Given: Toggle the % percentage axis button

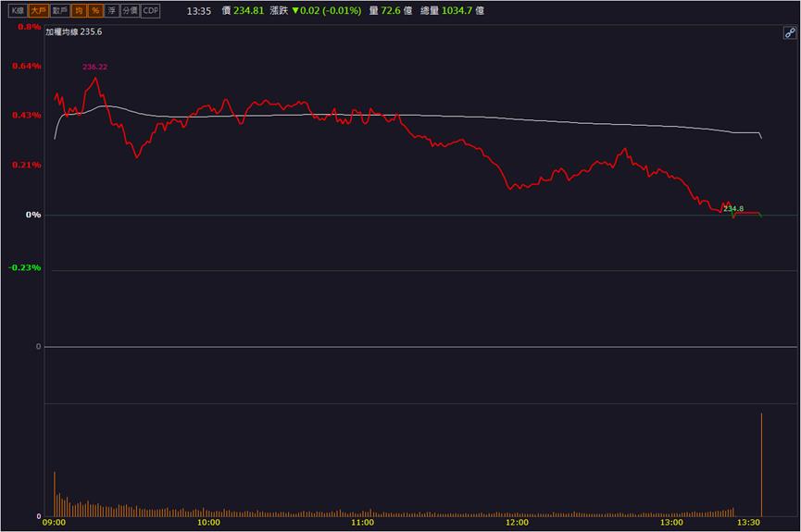Looking at the screenshot, I should tap(95, 11).
